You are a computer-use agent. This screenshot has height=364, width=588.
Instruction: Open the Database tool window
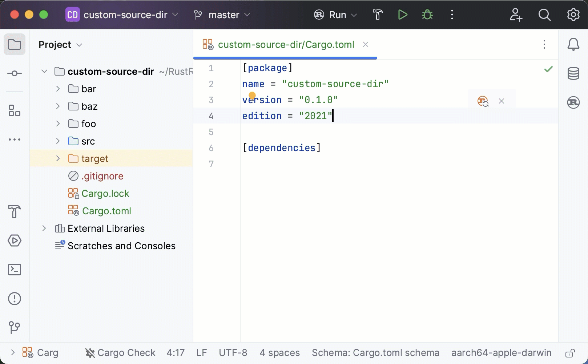coord(573,73)
